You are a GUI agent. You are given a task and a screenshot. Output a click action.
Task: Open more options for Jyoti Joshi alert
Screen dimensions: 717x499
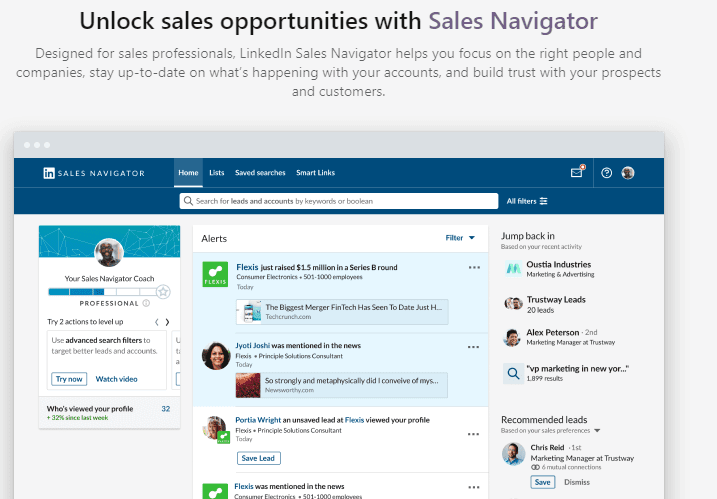[x=473, y=347]
